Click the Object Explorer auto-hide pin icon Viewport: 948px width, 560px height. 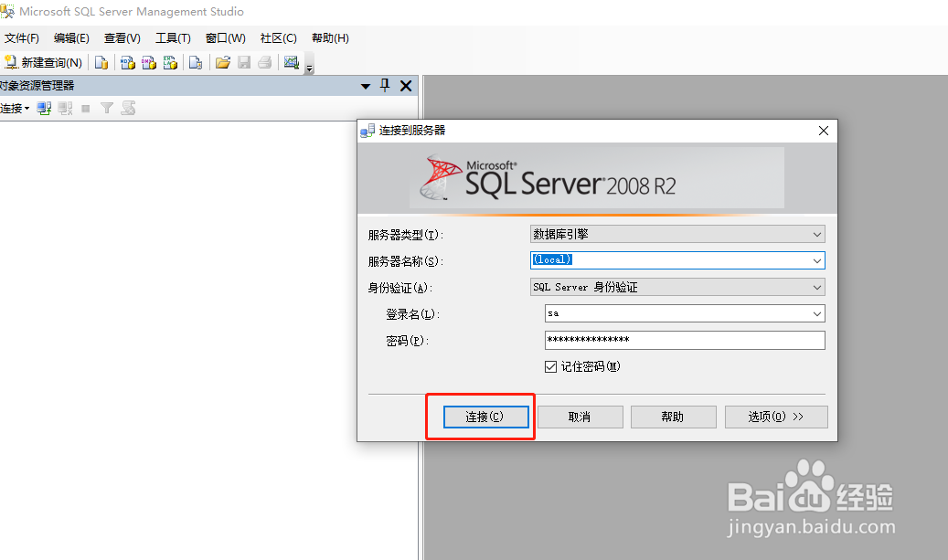(x=385, y=86)
